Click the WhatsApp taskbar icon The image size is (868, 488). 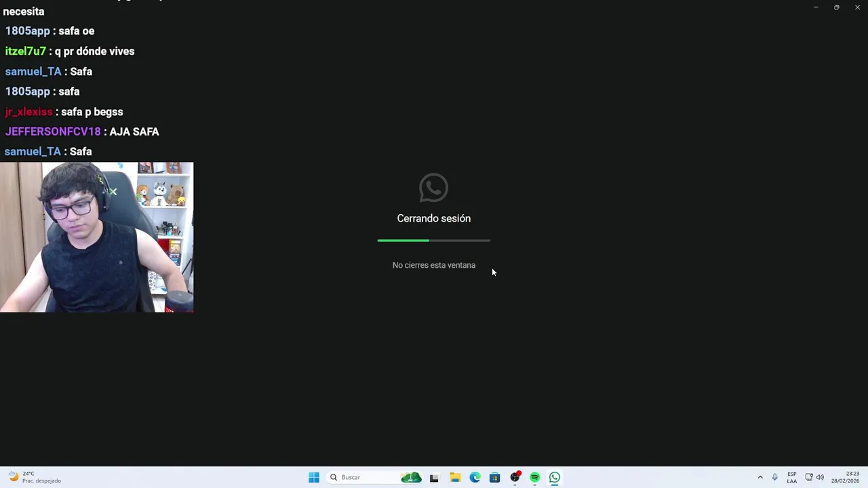[555, 477]
